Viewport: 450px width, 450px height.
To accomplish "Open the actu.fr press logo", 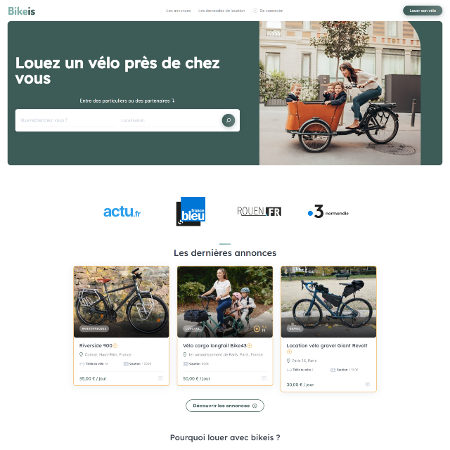I will pyautogui.click(x=122, y=212).
